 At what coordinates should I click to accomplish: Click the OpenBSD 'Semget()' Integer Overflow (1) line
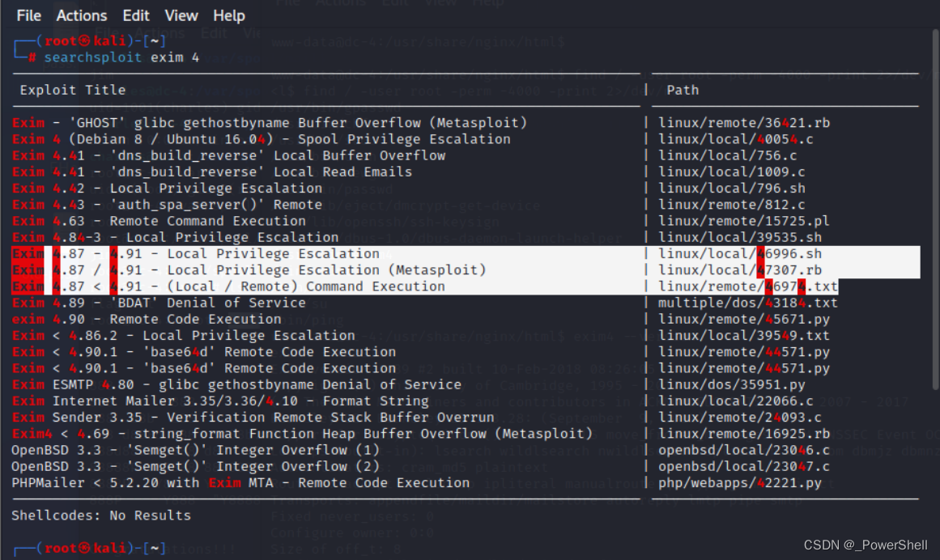pyautogui.click(x=195, y=450)
